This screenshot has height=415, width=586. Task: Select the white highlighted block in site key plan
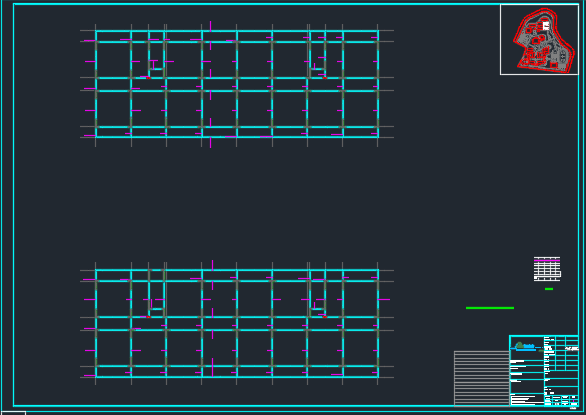pos(546,26)
